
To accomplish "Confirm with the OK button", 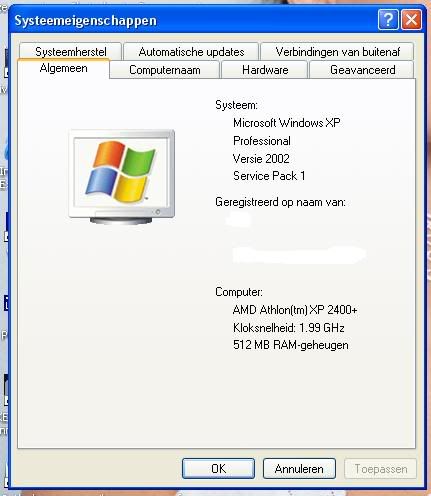I will pyautogui.click(x=218, y=468).
